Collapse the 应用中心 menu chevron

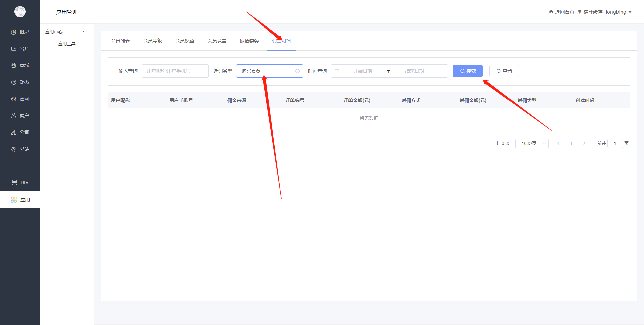click(84, 32)
